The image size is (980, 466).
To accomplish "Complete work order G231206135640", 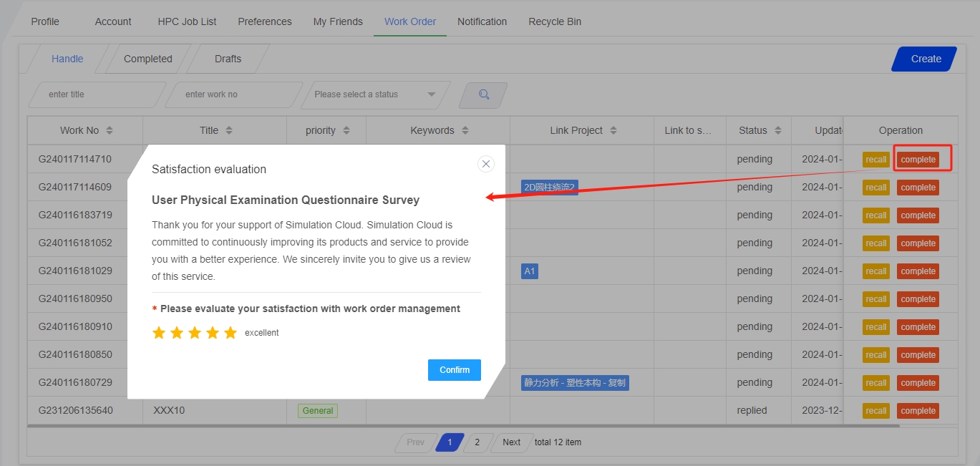I will pyautogui.click(x=918, y=411).
